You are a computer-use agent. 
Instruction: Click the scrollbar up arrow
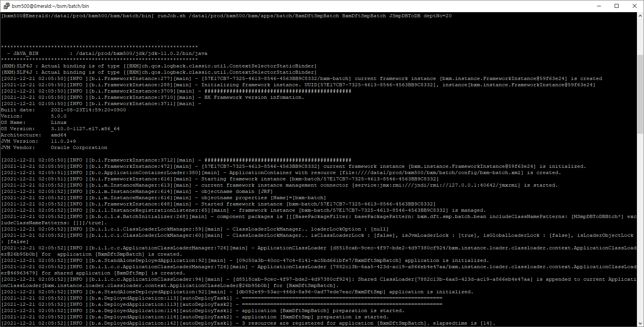coord(640,16)
